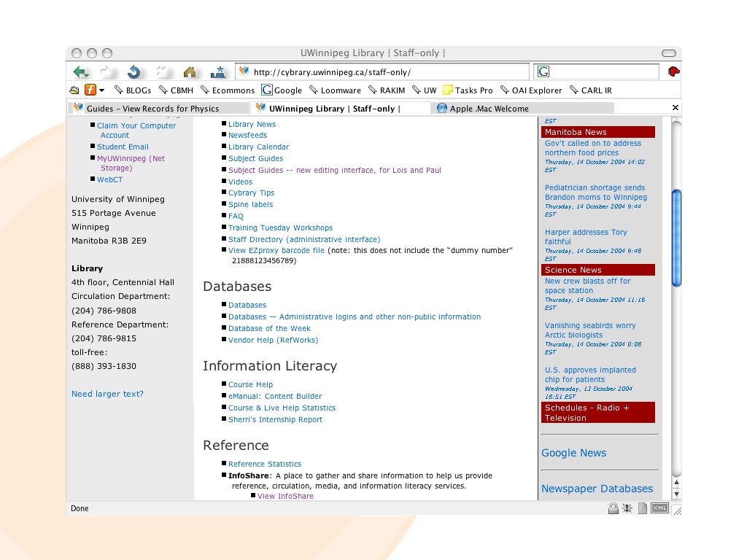This screenshot has width=747, height=560.
Task: Open the MyUWinnipeg (Net Storage) link
Action: 131,163
